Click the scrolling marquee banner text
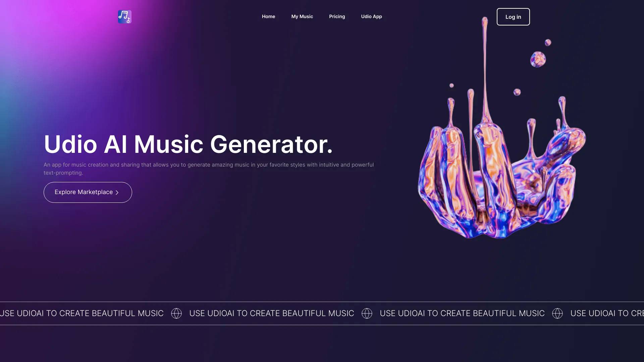 pyautogui.click(x=322, y=313)
